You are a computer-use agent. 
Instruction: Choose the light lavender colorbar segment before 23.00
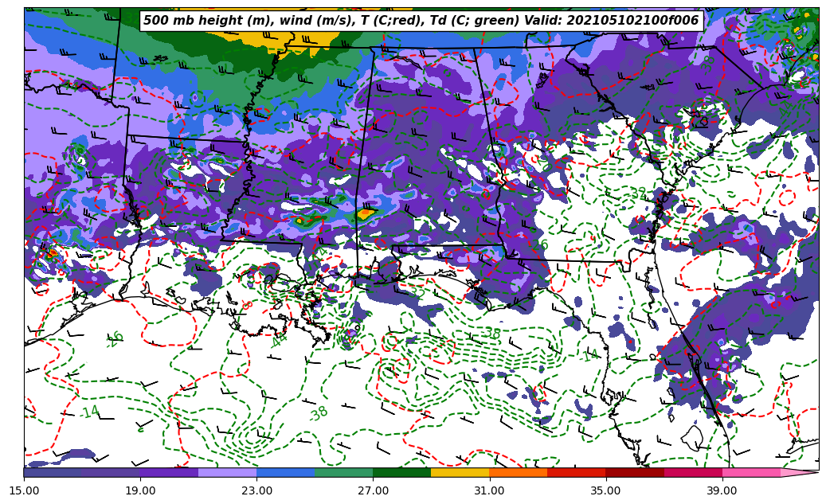point(227,472)
